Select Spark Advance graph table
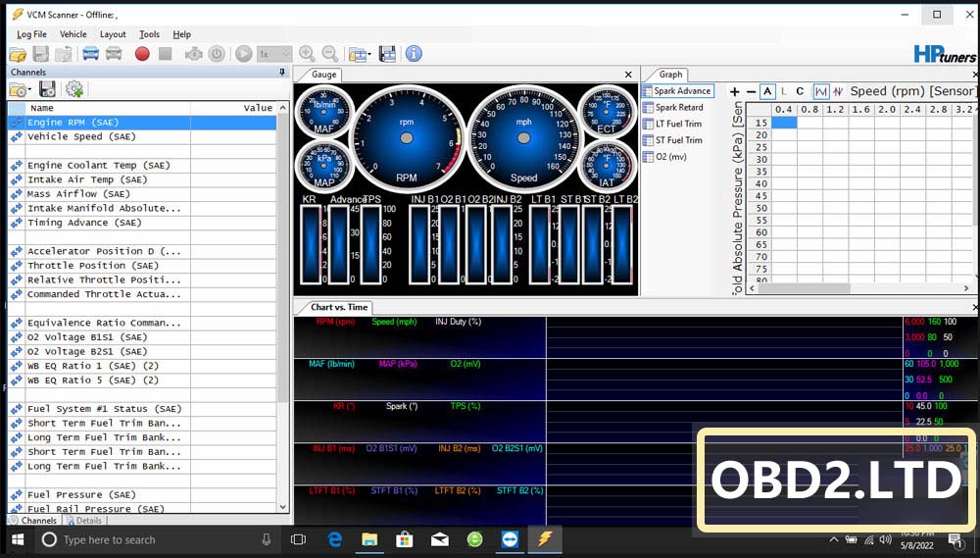 pyautogui.click(x=677, y=91)
